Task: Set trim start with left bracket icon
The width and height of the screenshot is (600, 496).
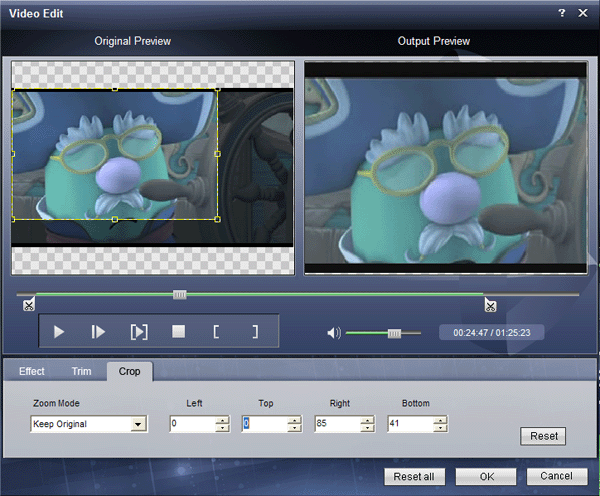Action: pos(216,332)
